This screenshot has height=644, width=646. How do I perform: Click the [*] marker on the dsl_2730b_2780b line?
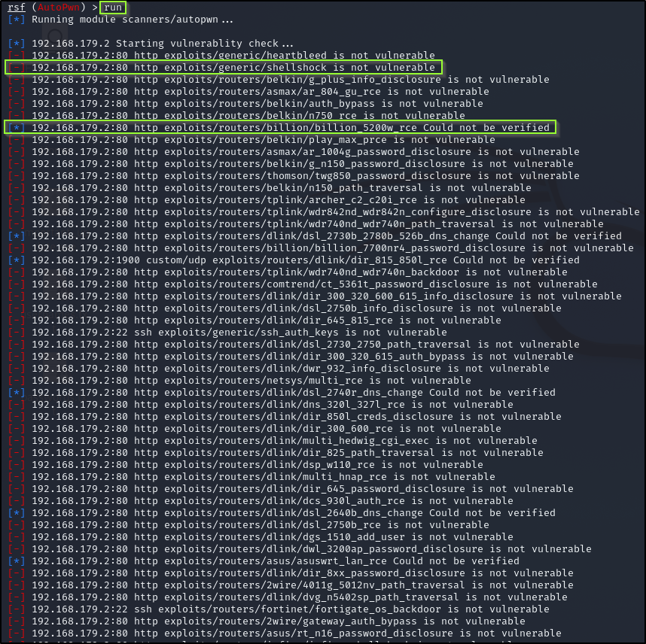[x=17, y=235]
